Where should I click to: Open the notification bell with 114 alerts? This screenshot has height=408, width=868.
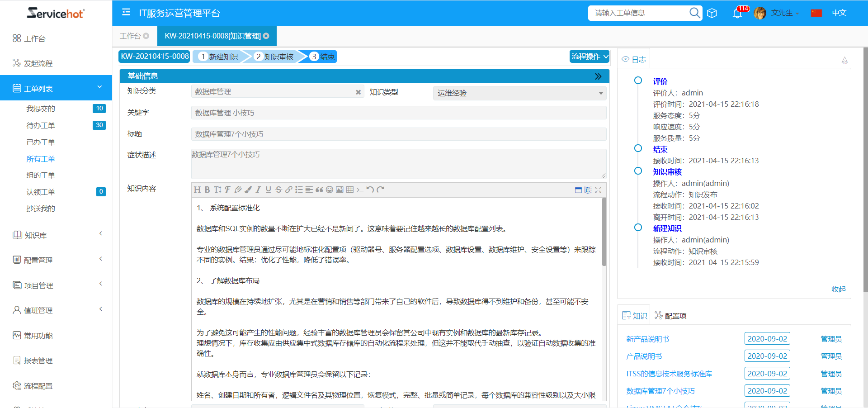coord(738,14)
